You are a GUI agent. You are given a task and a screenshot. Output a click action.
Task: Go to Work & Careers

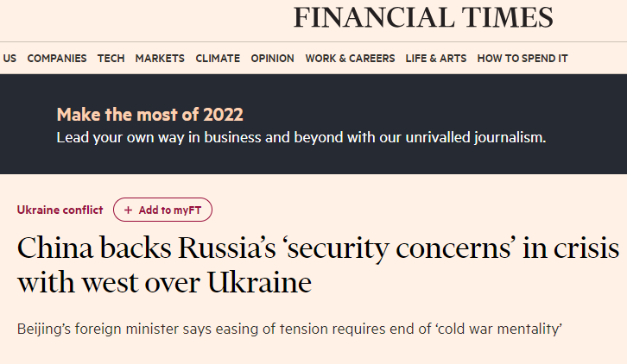[x=350, y=59]
